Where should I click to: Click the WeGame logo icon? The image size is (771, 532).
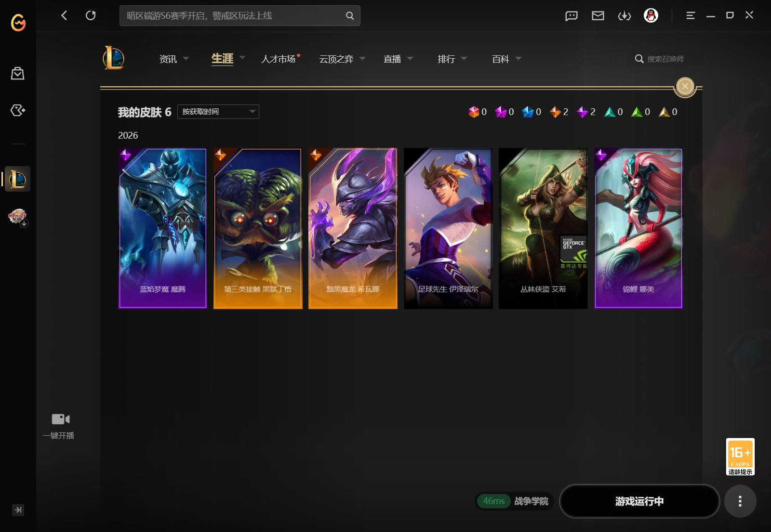18,22
